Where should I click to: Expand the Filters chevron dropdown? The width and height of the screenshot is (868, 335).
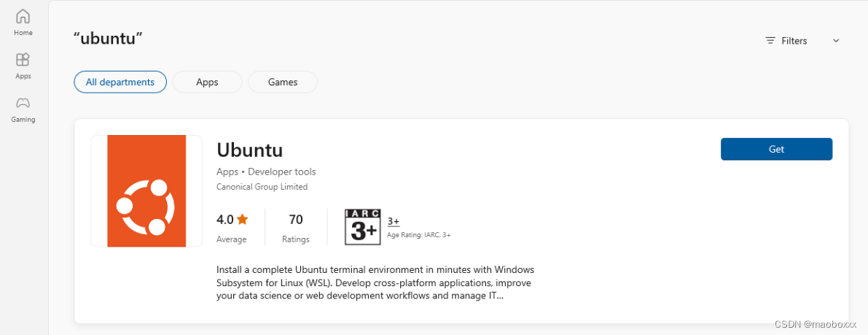(836, 40)
